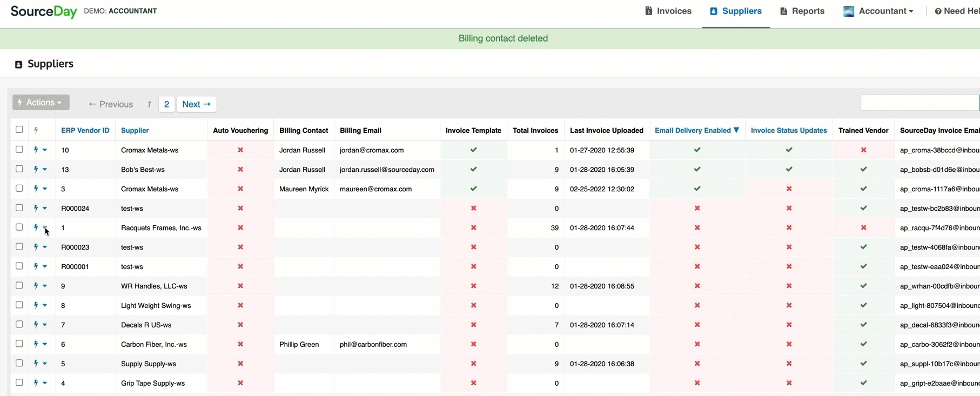The height and width of the screenshot is (396, 980).
Task: Click Invoice Template checkmark for vendor ID 10
Action: point(473,150)
